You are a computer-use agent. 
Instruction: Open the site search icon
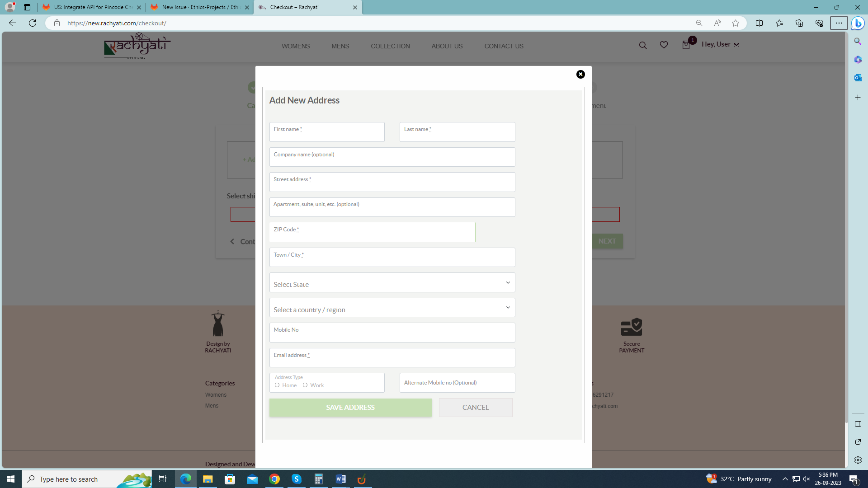pyautogui.click(x=642, y=45)
